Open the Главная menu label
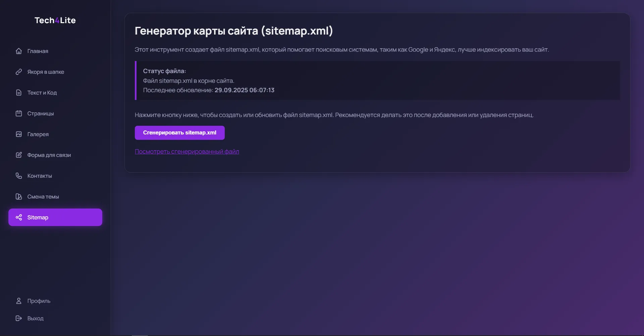Viewport: 644px width, 336px height. [x=38, y=51]
